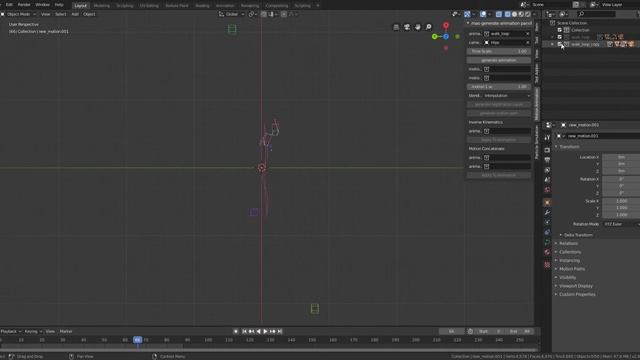This screenshot has width=640, height=360.
Task: Toggle X-ray shading icon
Action: (499, 14)
